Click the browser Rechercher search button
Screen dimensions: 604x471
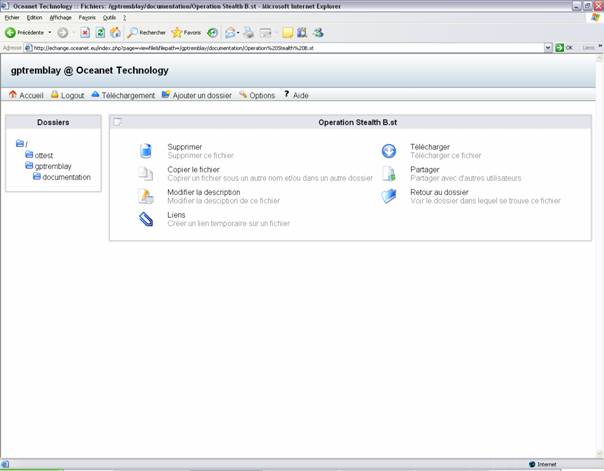click(x=147, y=33)
